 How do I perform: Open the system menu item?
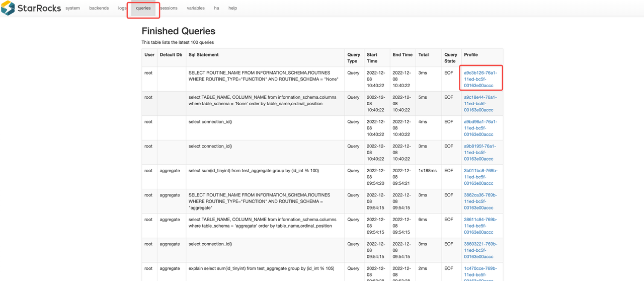click(72, 8)
